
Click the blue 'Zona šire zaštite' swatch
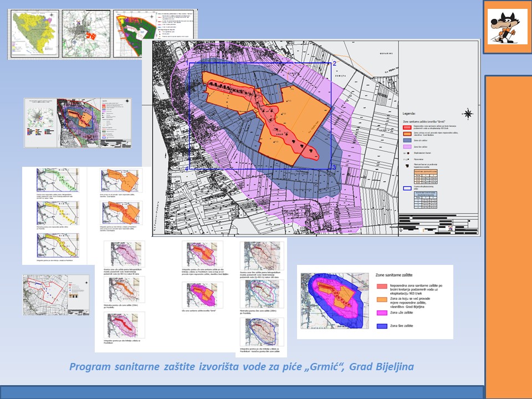(x=380, y=326)
